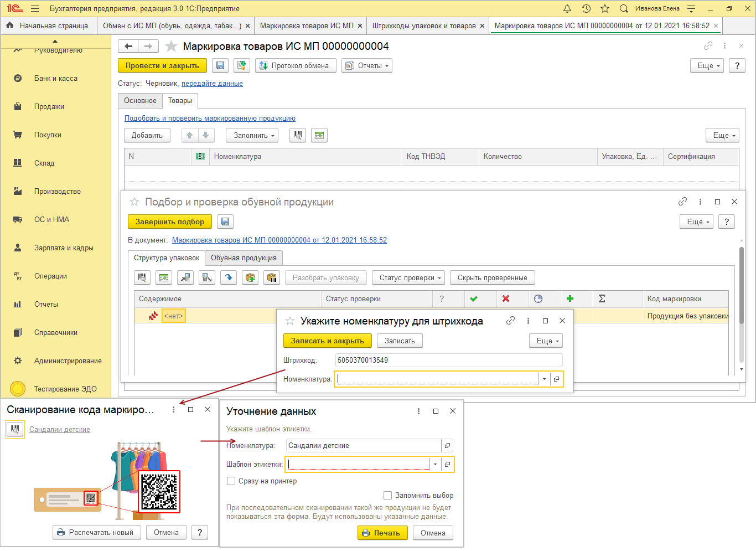Open Еще dropdown at top of document
756x551 pixels.
point(707,65)
